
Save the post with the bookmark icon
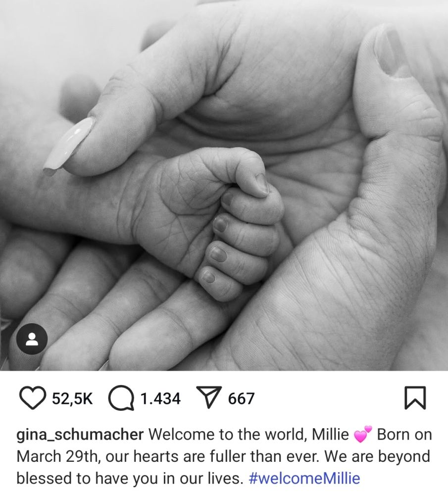point(415,398)
